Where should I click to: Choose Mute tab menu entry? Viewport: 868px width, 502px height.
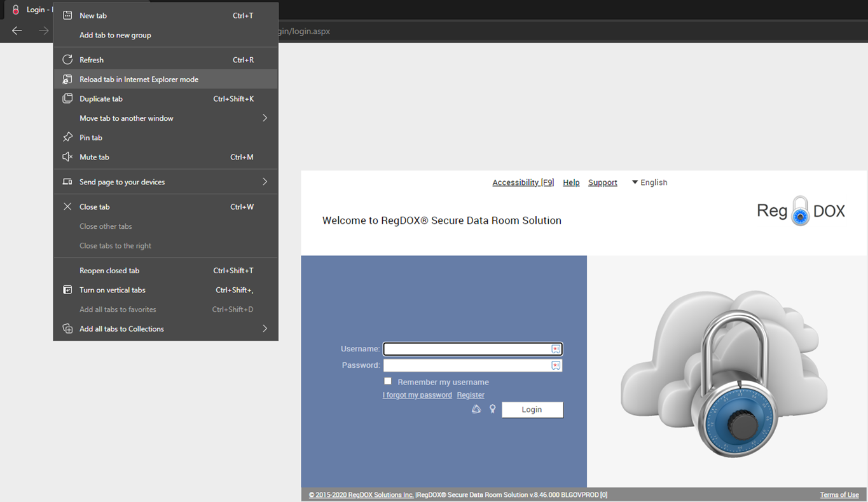165,157
